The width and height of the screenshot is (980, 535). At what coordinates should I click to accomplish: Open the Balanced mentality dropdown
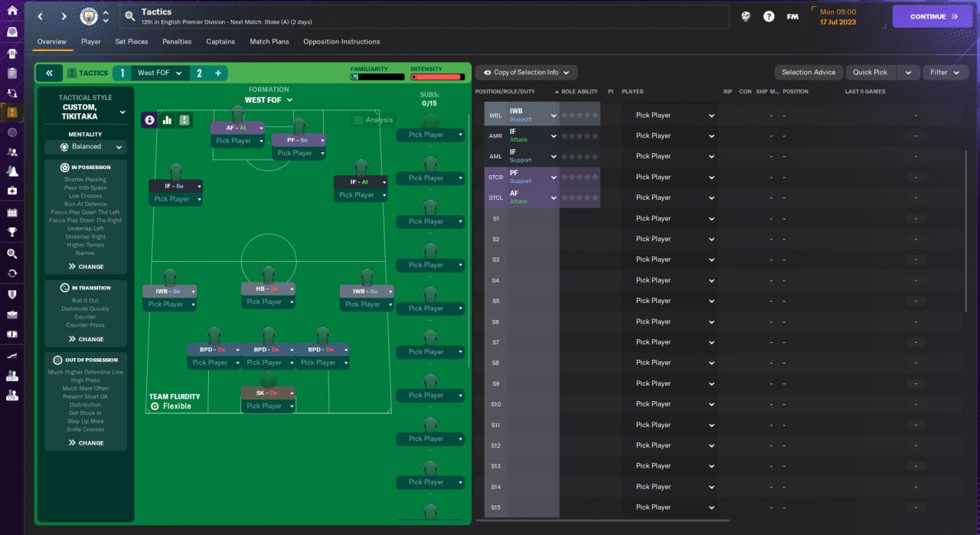tap(86, 147)
